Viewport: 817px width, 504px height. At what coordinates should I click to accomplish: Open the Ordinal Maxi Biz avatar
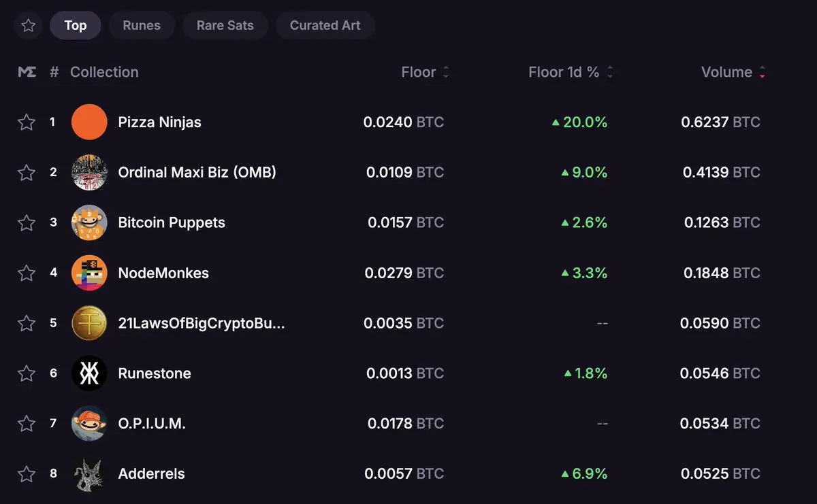[89, 173]
